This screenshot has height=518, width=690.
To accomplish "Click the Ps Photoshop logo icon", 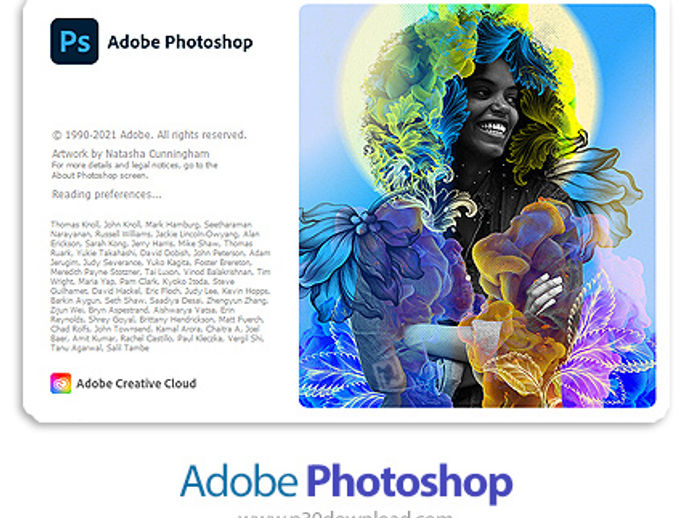I will (x=74, y=41).
